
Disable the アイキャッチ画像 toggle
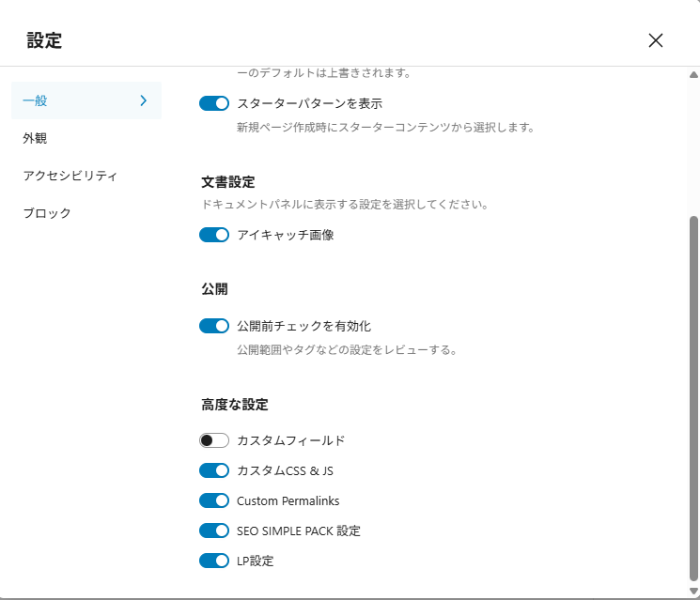[x=214, y=235]
